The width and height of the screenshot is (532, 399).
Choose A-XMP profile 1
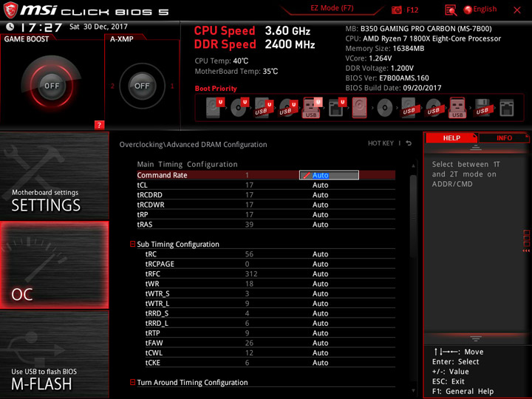point(172,86)
